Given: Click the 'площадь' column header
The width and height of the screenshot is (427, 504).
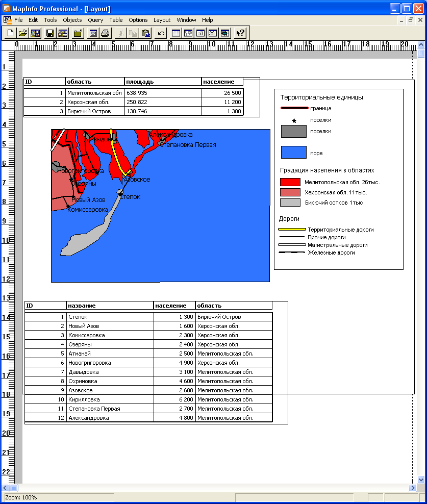Looking at the screenshot, I should pos(163,82).
